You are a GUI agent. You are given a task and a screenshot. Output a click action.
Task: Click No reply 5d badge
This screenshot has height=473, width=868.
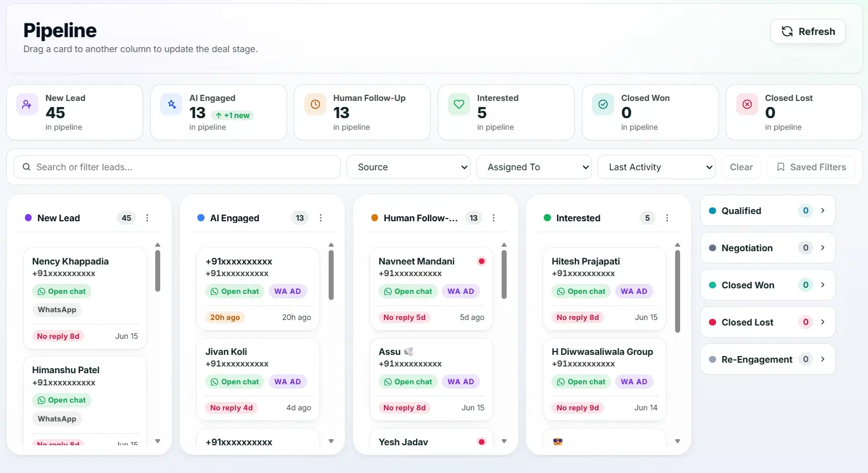point(405,317)
